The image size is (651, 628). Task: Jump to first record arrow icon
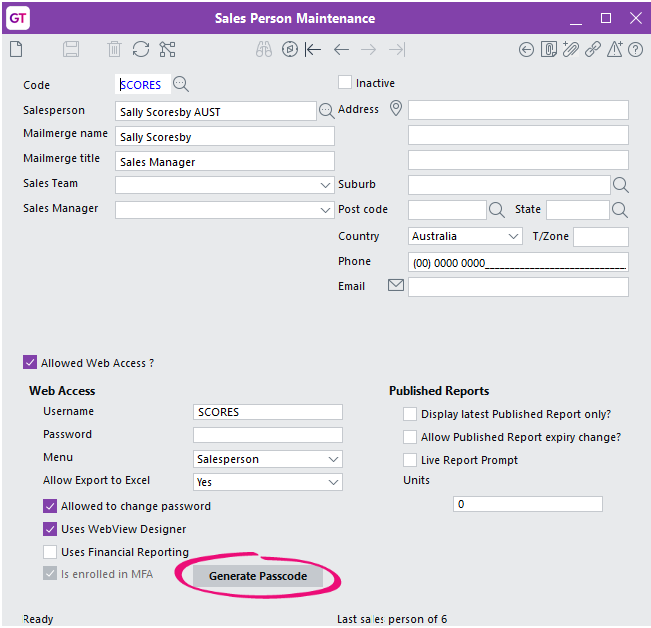click(x=313, y=50)
